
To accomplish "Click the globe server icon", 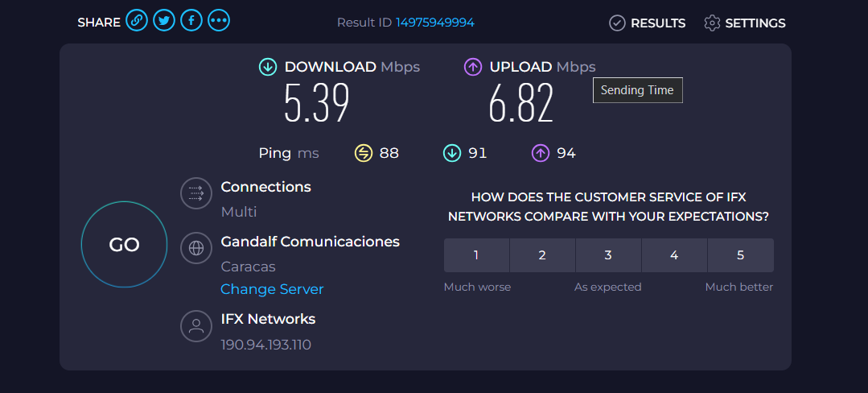I will pos(195,248).
